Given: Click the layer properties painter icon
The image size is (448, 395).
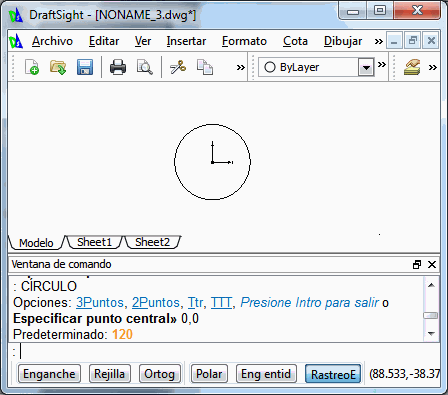Looking at the screenshot, I should pyautogui.click(x=412, y=67).
